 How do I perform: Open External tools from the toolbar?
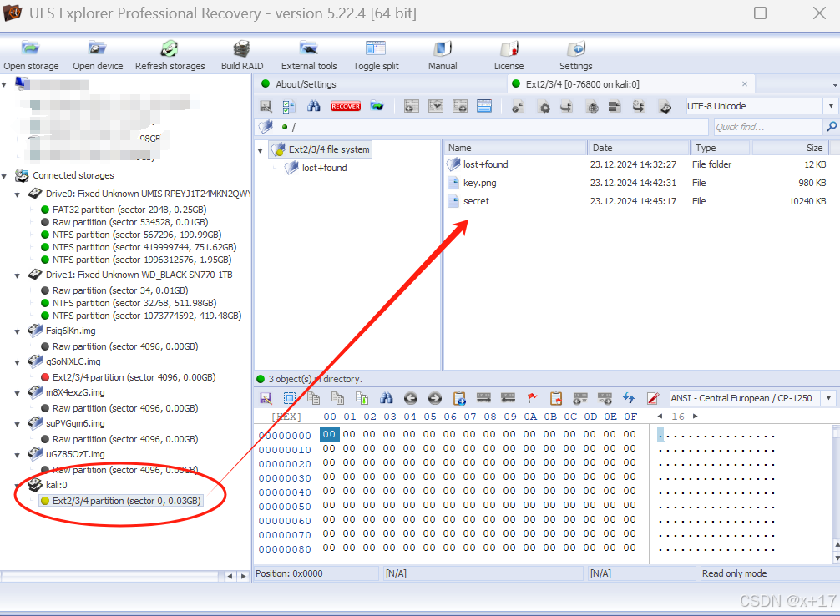coord(309,56)
